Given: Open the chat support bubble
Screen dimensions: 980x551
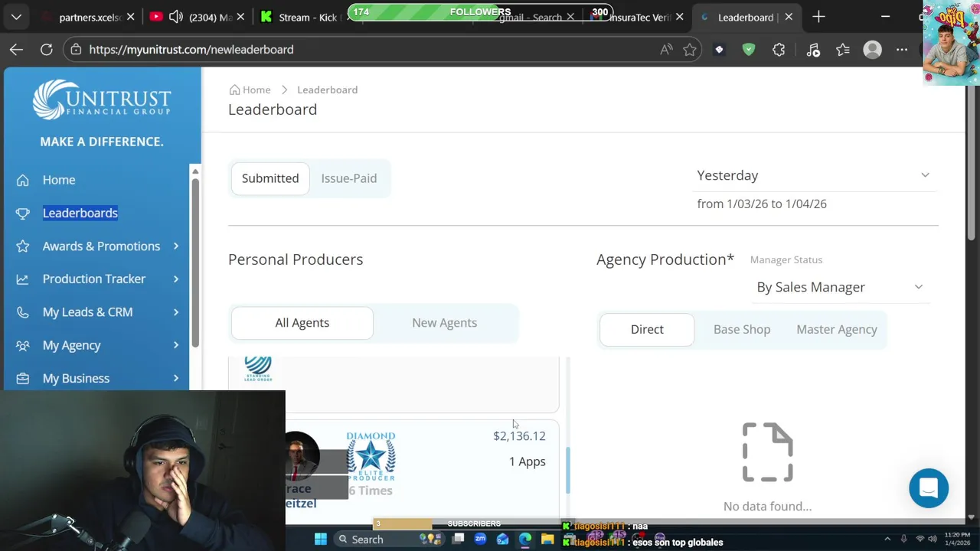Looking at the screenshot, I should [929, 488].
